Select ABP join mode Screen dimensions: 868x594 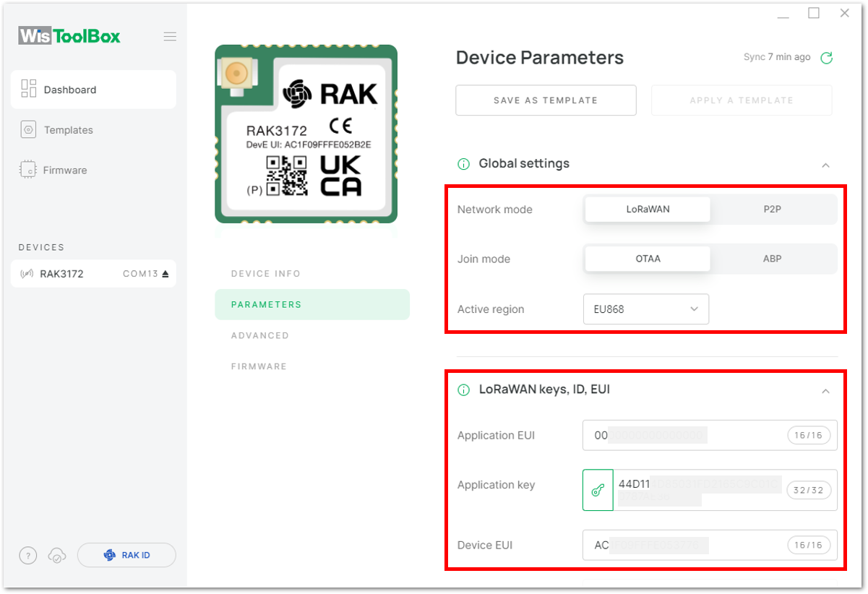point(773,259)
